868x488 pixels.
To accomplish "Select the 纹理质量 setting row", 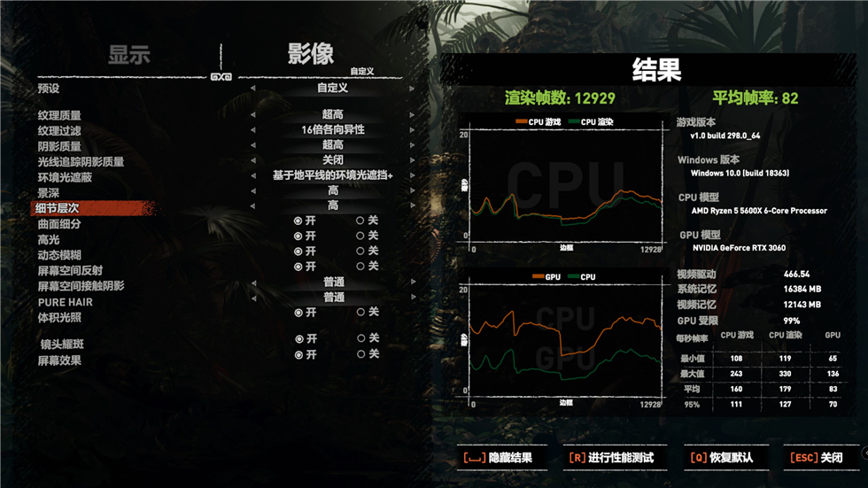I will [x=59, y=116].
